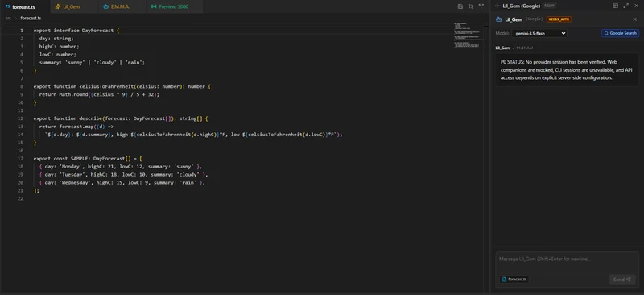Image resolution: width=644 pixels, height=295 pixels.
Task: Click the forecast.ts breadcrumb segment
Action: [x=31, y=18]
